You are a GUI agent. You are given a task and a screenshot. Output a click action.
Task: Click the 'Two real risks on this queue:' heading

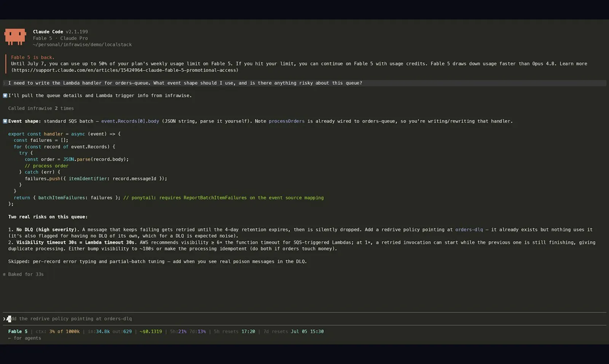click(x=48, y=217)
